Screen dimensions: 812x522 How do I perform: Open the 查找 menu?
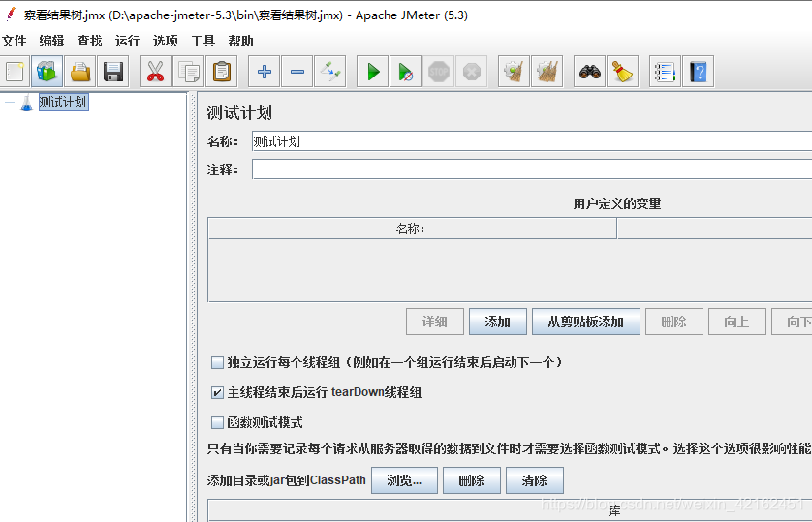[x=89, y=41]
